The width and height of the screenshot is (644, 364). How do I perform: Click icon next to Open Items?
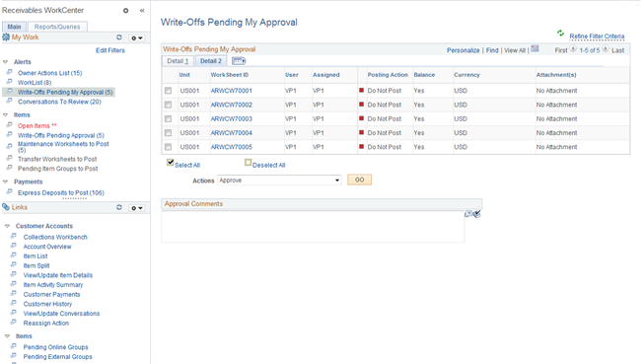[x=9, y=125]
